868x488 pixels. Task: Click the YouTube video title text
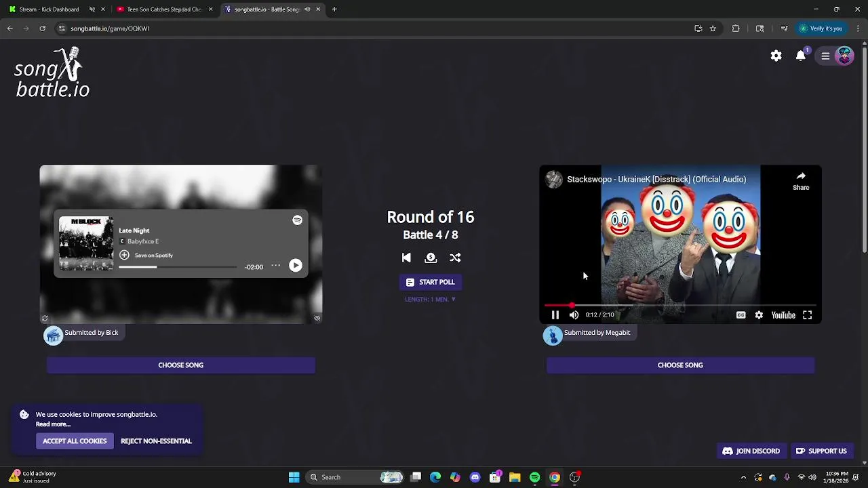tap(656, 180)
